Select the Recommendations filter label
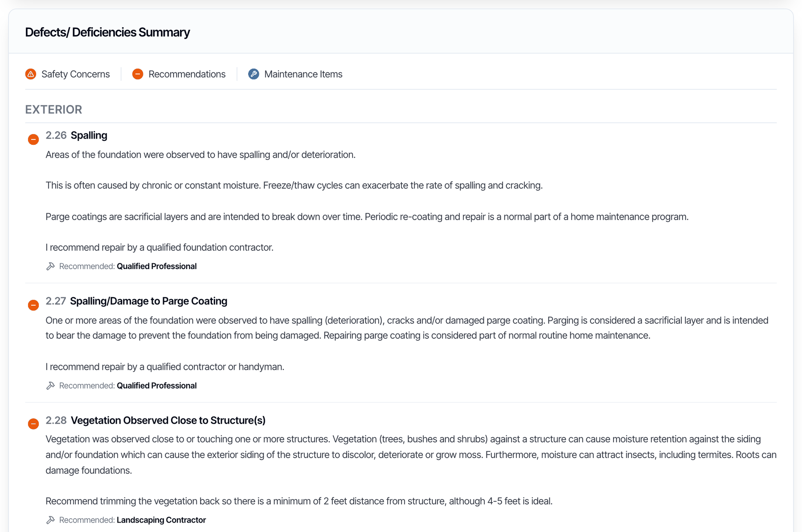 point(187,74)
